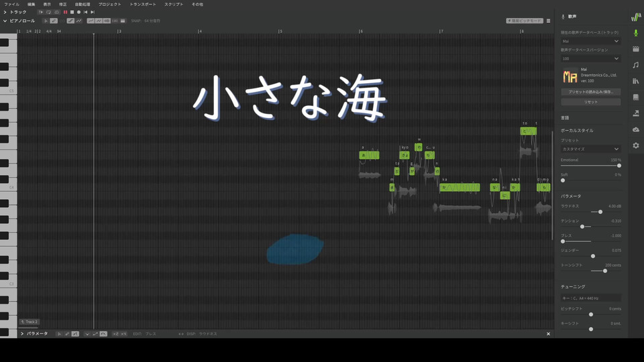Adjust the ラウドネス slider handle

click(x=600, y=212)
